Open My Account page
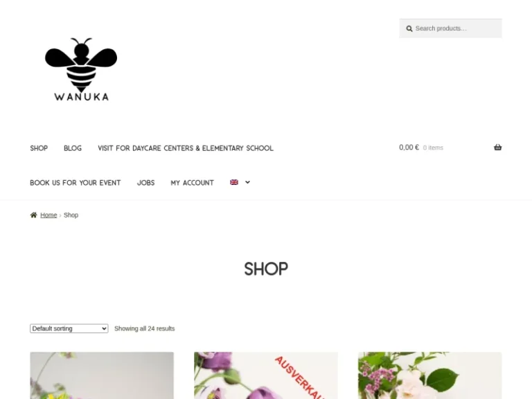The image size is (532, 399). tap(193, 183)
